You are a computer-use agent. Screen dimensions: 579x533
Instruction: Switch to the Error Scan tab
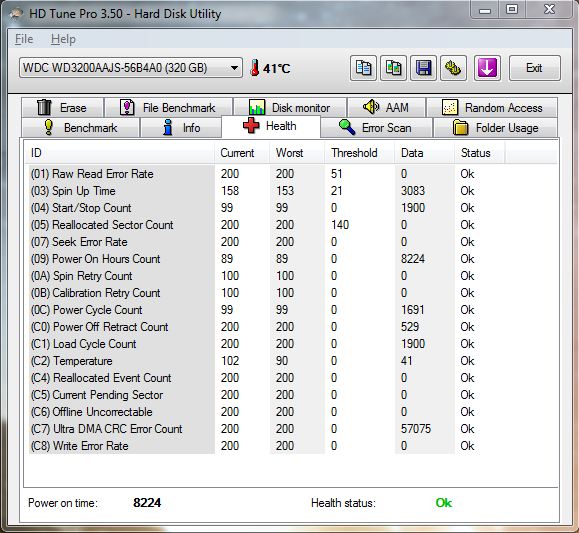[x=376, y=128]
